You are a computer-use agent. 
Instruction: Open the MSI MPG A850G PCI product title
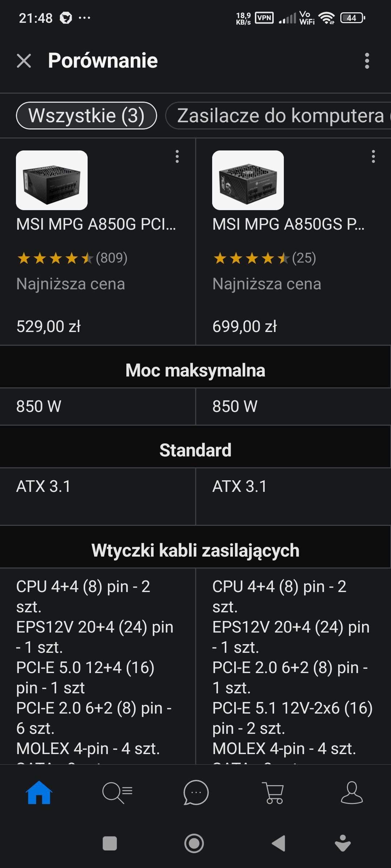point(96,224)
